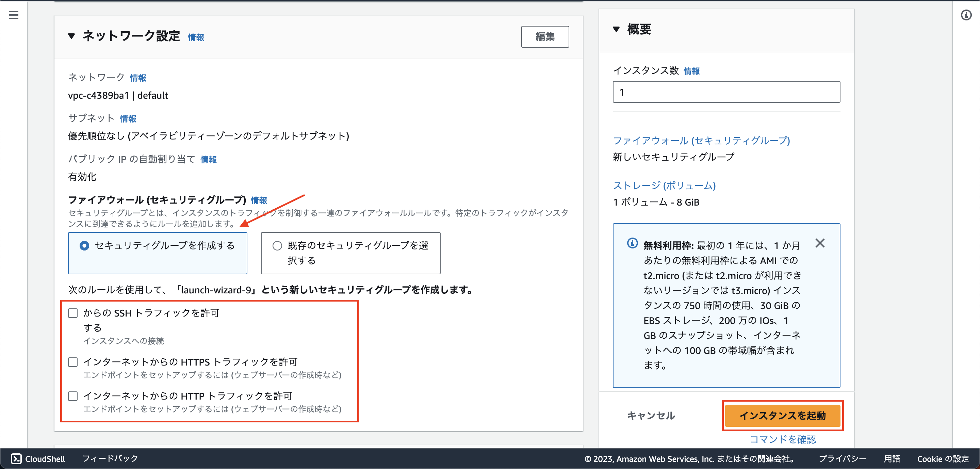Collapse the ネットワーク設定 section
Image resolution: width=980 pixels, height=469 pixels.
tap(71, 36)
